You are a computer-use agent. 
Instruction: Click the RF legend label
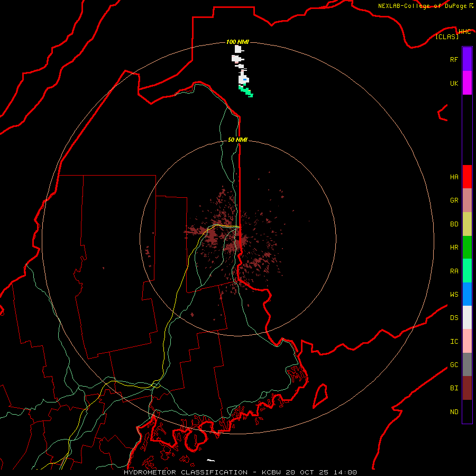point(454,59)
